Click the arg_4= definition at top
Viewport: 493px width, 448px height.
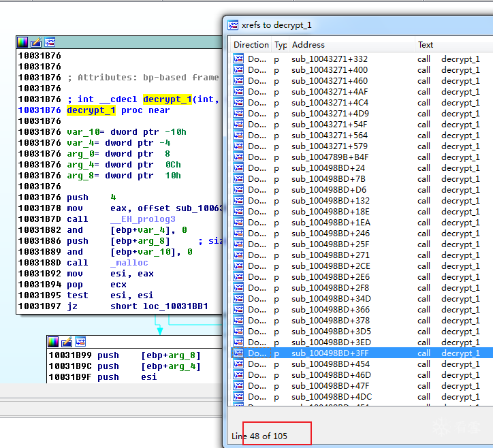coord(124,165)
